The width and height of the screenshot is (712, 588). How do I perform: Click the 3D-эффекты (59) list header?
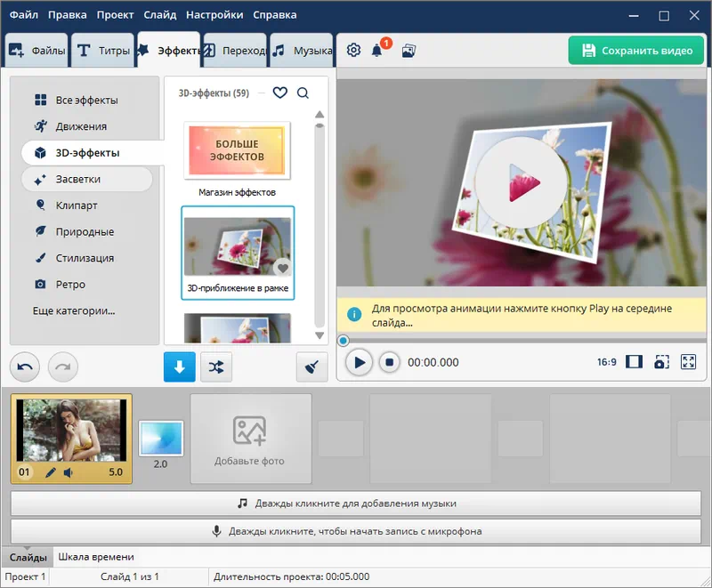(x=214, y=93)
